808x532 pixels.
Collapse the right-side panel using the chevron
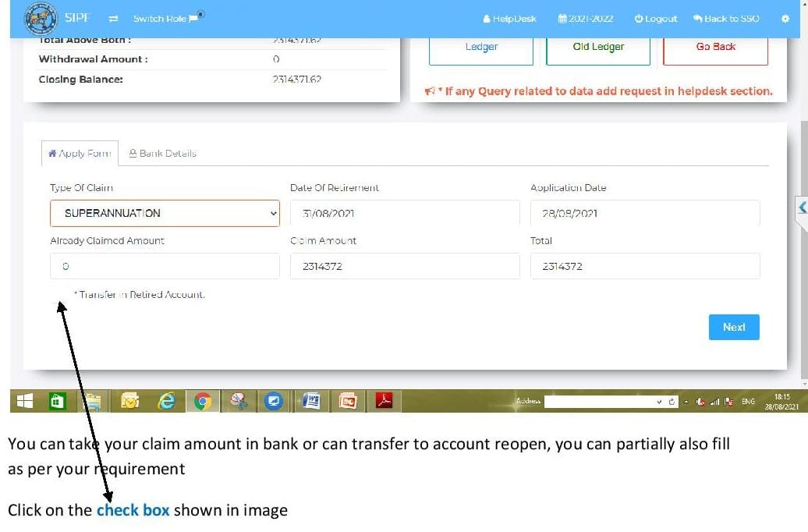803,208
